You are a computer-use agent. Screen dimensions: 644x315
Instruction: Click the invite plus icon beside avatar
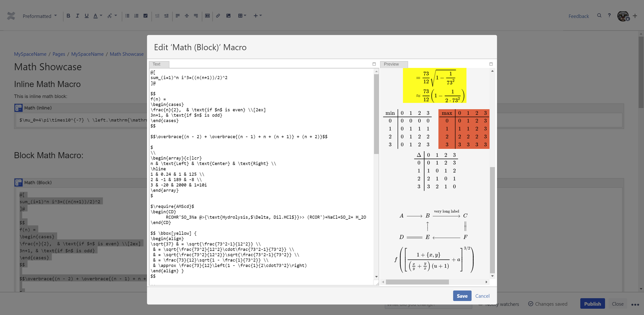pos(635,16)
